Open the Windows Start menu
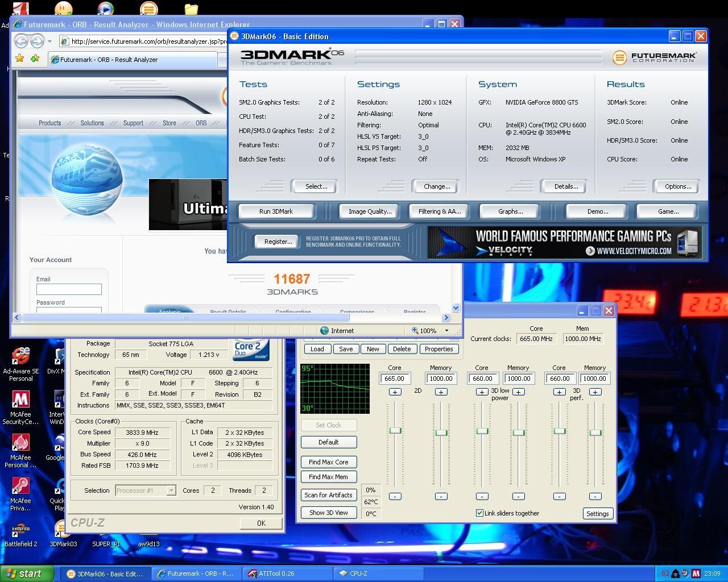The image size is (728, 582). tap(27, 573)
